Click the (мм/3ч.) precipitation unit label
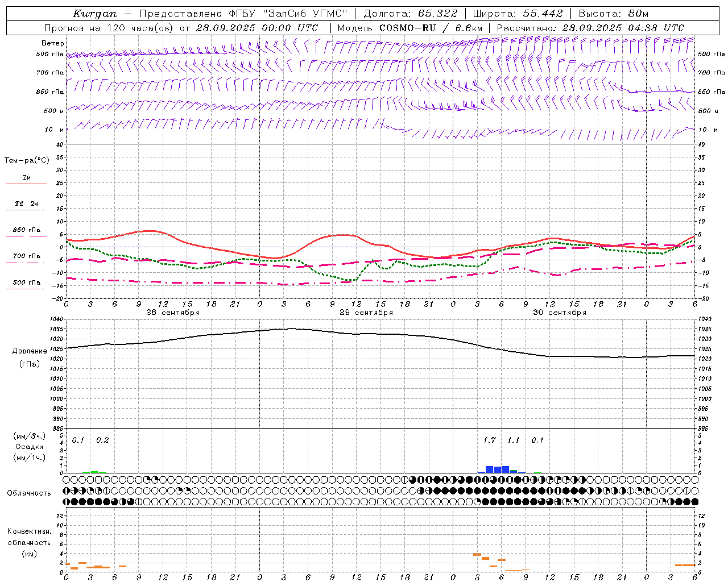This screenshot has height=582, width=728. pyautogui.click(x=30, y=436)
